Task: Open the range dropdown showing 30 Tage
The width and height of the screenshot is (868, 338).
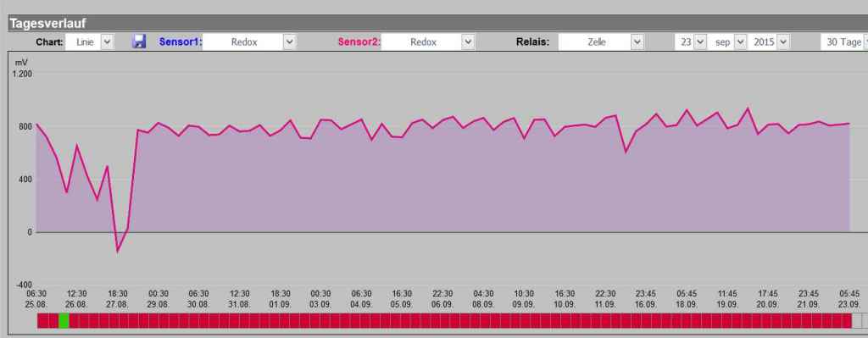Action: click(844, 42)
